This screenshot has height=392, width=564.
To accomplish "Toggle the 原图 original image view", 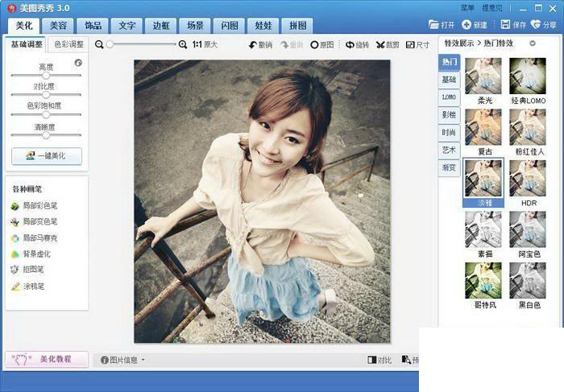I will coord(322,45).
